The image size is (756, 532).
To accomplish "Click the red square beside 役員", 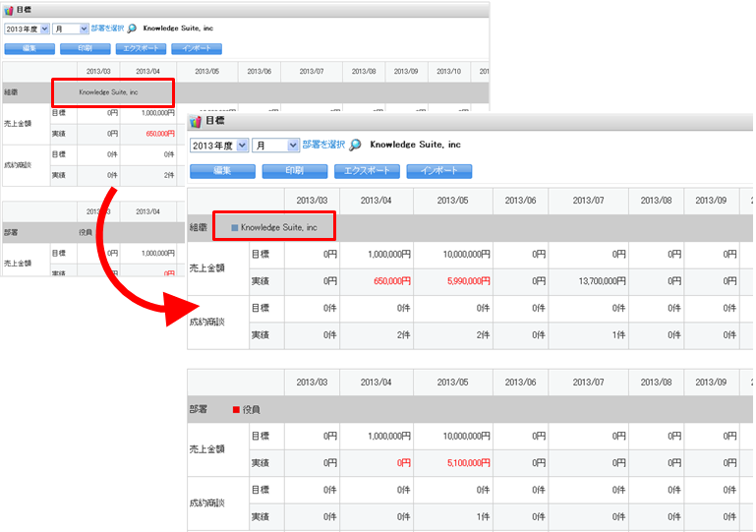I will tap(236, 409).
